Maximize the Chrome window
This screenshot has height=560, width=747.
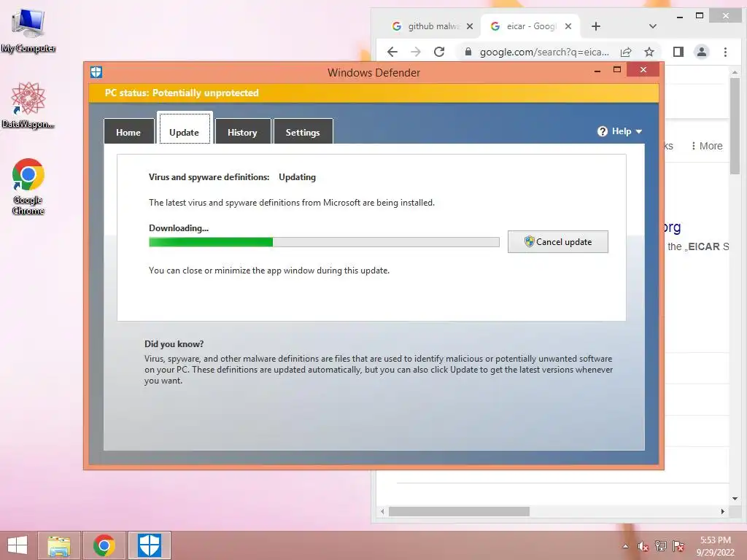tap(700, 16)
